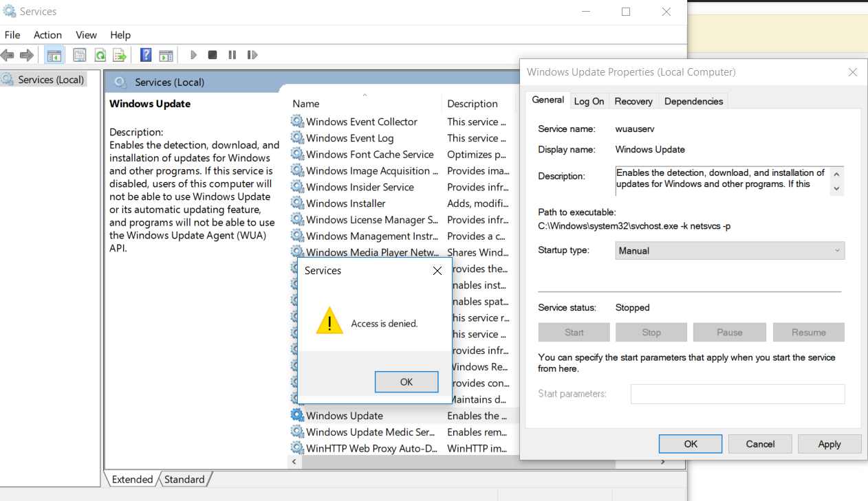Viewport: 868px width, 501px height.
Task: Close the Windows Update Properties window
Action: click(x=853, y=72)
